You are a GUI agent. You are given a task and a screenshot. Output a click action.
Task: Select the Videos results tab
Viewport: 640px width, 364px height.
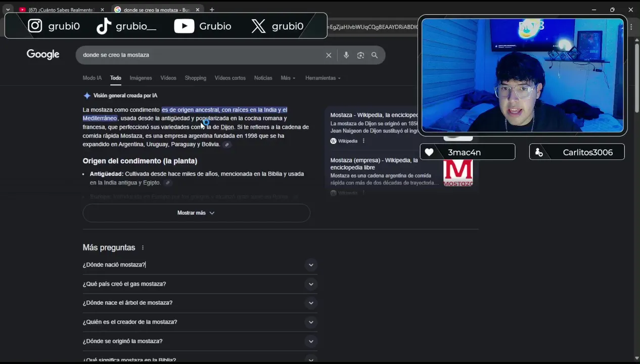(168, 78)
